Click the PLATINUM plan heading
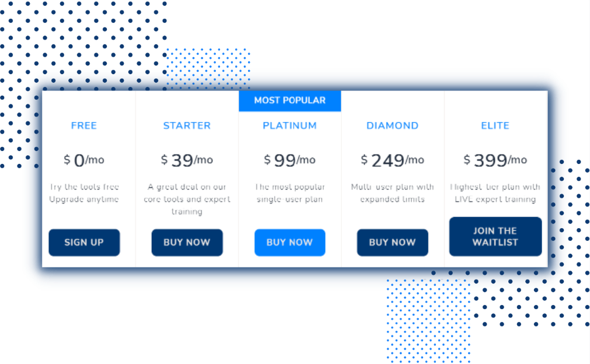The image size is (590, 364). 289,125
